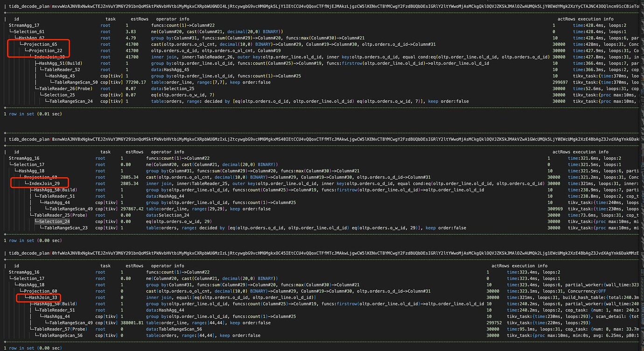
Task: Select the HashAgg_45 cop task id
Action: tap(62, 76)
